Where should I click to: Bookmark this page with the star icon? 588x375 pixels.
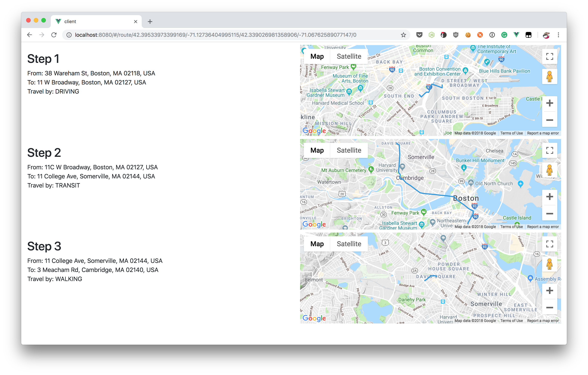pyautogui.click(x=403, y=35)
